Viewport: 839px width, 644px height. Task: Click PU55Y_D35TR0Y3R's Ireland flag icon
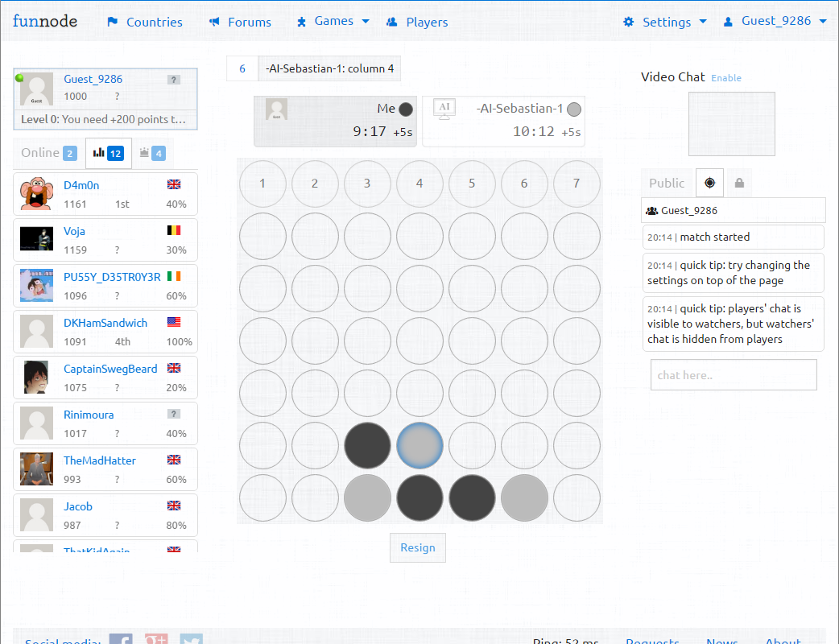174,276
